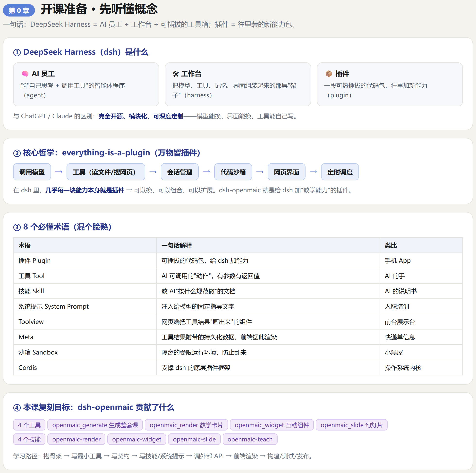Click the 术语 column header
The height and width of the screenshot is (473, 476).
(x=85, y=245)
